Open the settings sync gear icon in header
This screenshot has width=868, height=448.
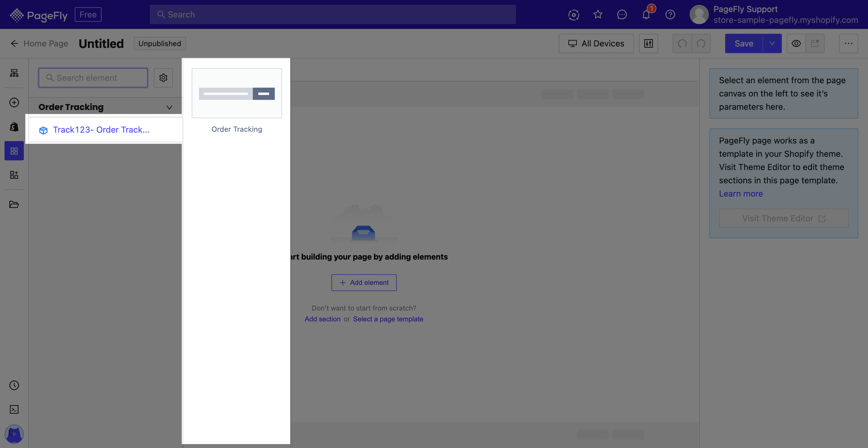point(574,14)
